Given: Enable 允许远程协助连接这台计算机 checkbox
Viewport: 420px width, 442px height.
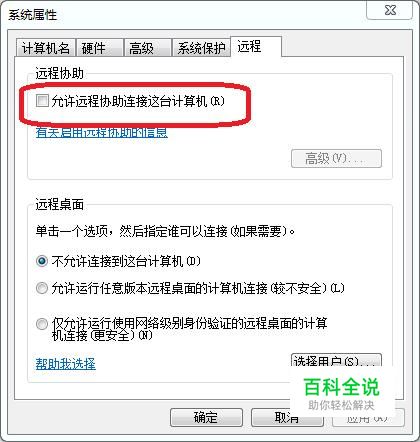Looking at the screenshot, I should pyautogui.click(x=42, y=101).
